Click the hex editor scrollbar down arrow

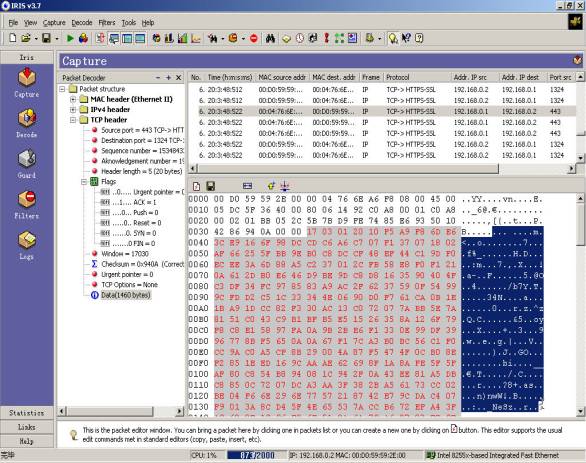coord(580,411)
